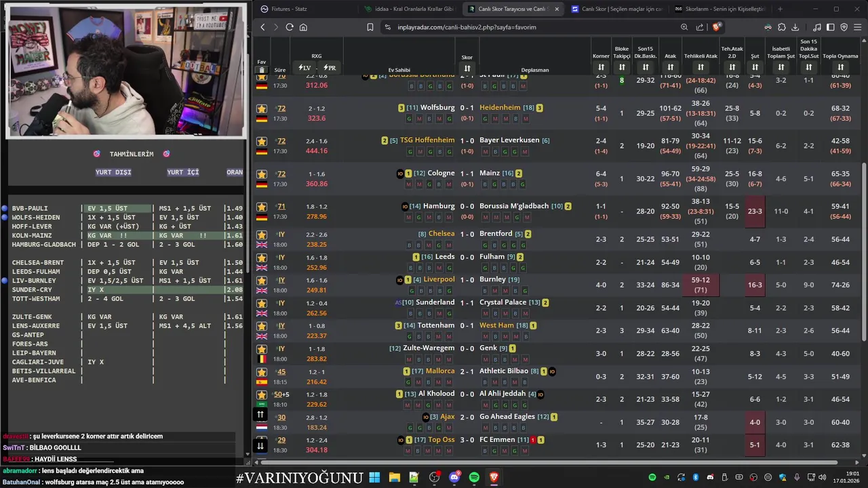Toggle favorite star for Cologne match
Image resolution: width=868 pixels, height=488 pixels.
[x=262, y=174]
